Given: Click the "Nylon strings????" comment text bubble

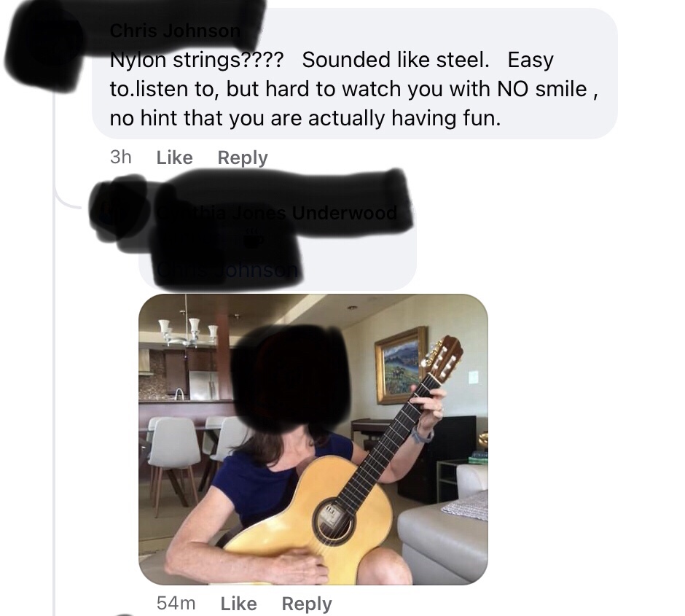Looking at the screenshot, I should click(x=355, y=74).
